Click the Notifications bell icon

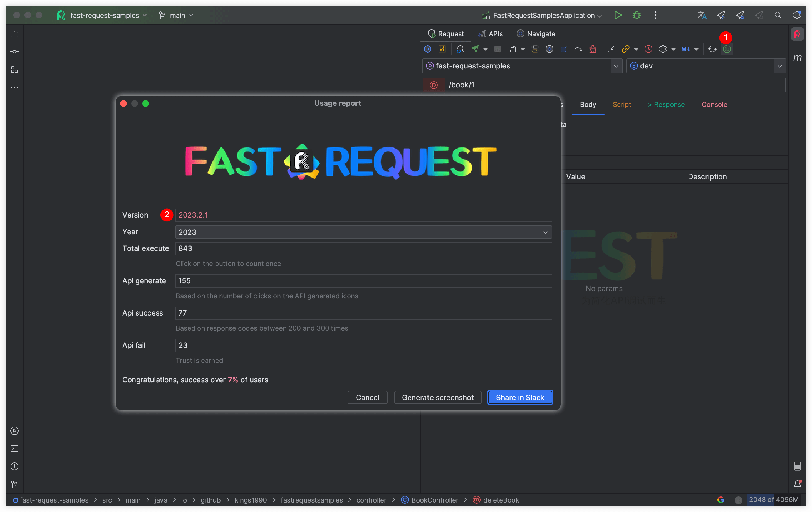tap(797, 484)
